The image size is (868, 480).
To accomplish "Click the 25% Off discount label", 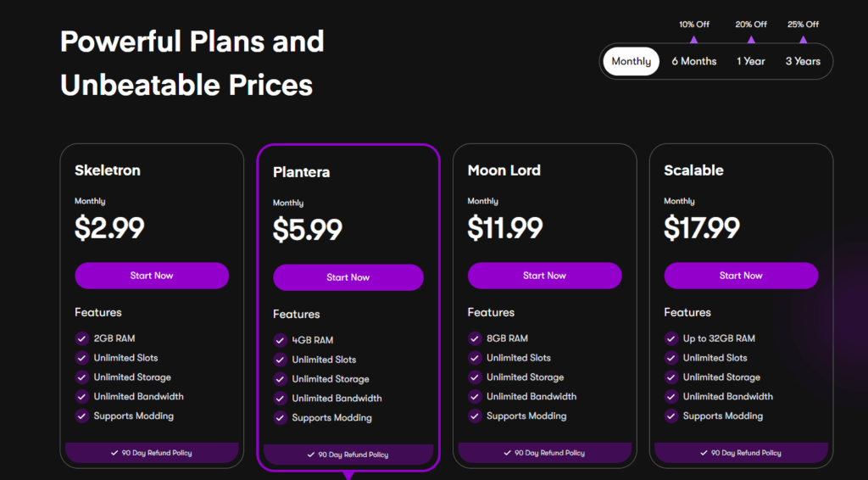I will click(803, 25).
